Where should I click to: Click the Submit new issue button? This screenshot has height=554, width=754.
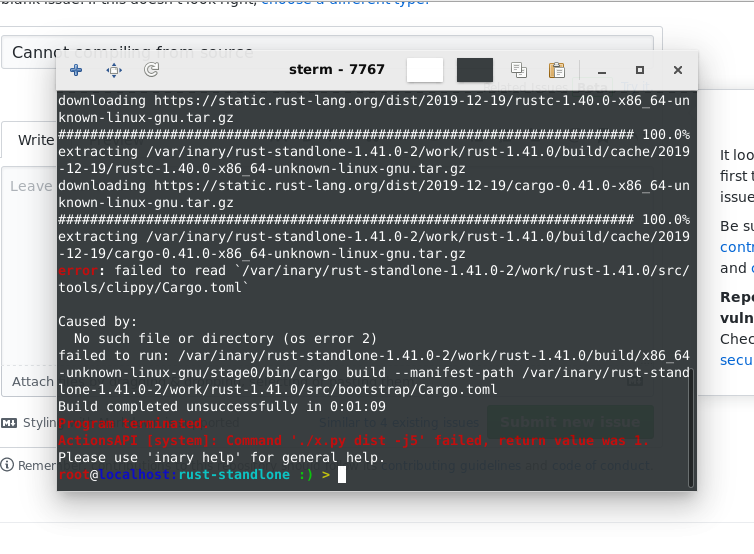click(570, 422)
